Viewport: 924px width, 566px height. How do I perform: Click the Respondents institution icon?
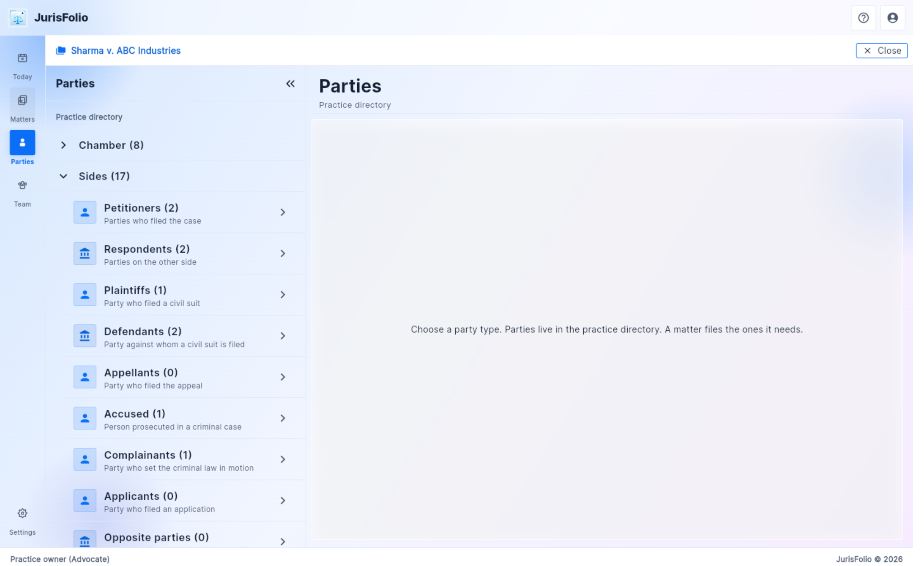(85, 253)
